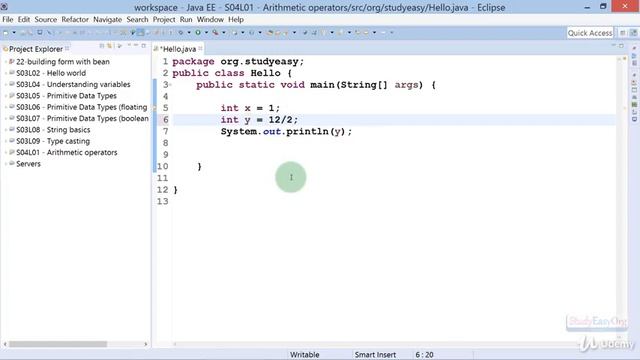Image resolution: width=640 pixels, height=360 pixels.
Task: Open the Source menu
Action: pos(45,20)
